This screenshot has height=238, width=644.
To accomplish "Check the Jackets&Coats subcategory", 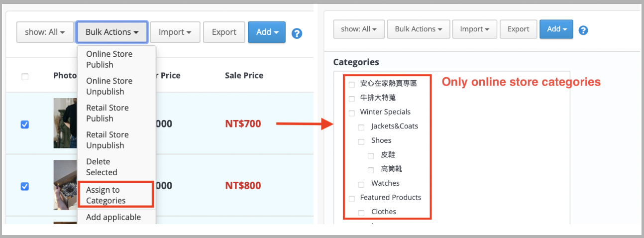I will (x=361, y=127).
